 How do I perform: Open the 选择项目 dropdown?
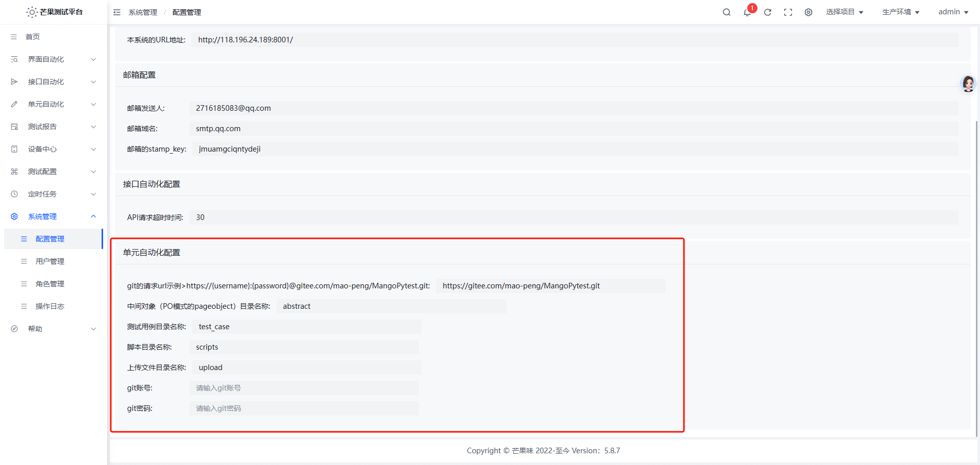pyautogui.click(x=845, y=12)
